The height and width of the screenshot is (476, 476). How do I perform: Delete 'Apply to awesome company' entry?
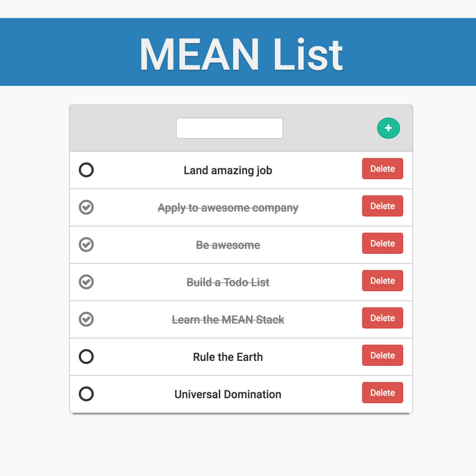383,206
